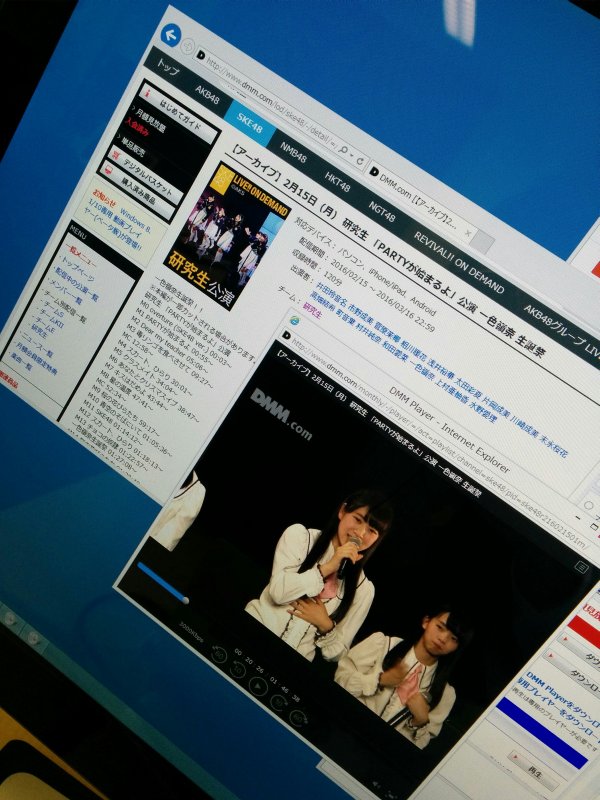Open performer link 末永桜花

(553, 446)
